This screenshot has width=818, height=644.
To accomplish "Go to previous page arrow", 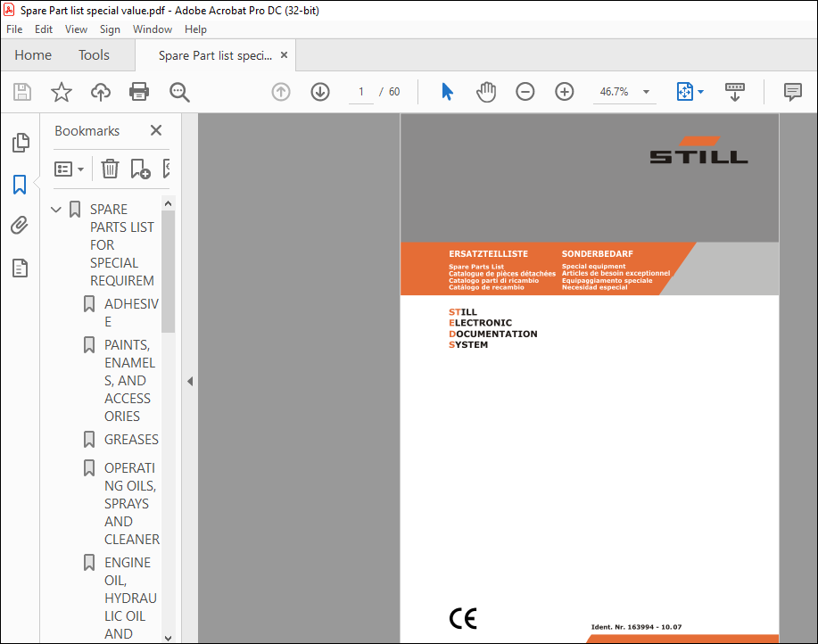I will click(x=281, y=92).
